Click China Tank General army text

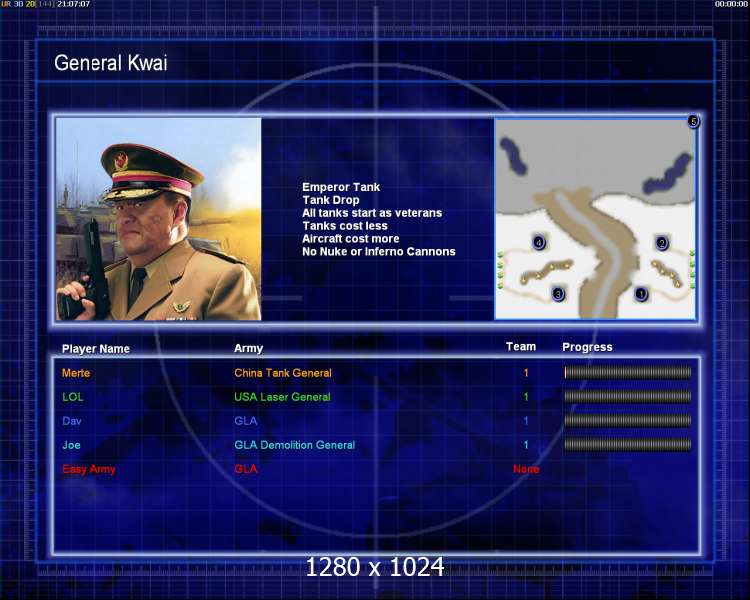click(283, 373)
